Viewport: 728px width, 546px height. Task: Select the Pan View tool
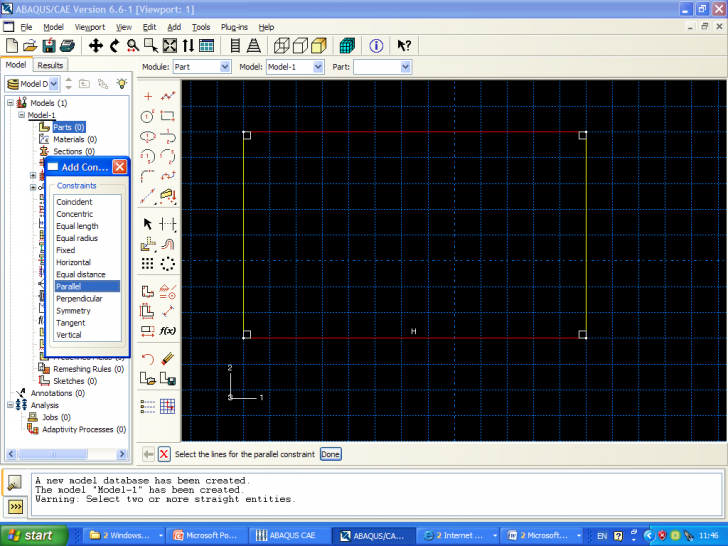pos(96,46)
